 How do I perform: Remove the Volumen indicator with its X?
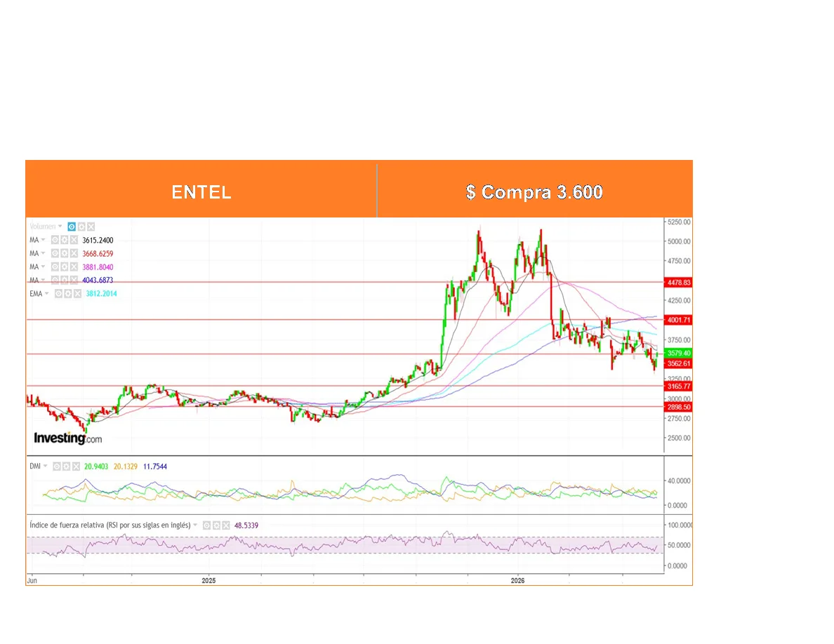91,227
